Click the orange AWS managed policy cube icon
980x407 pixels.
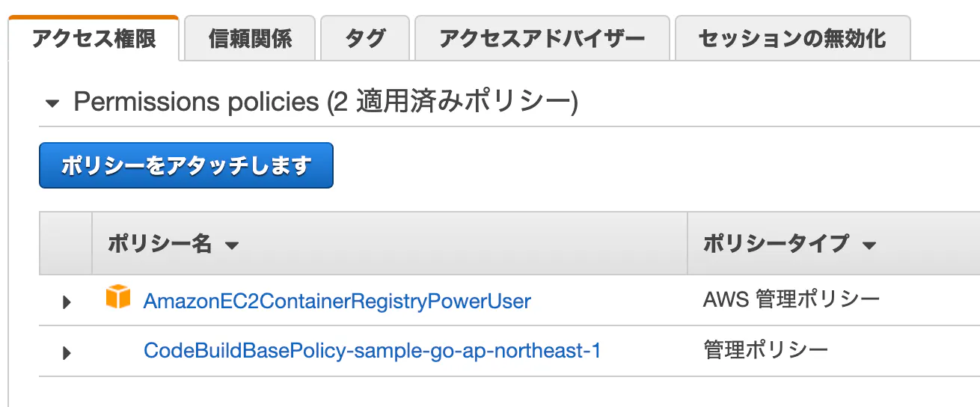[117, 297]
